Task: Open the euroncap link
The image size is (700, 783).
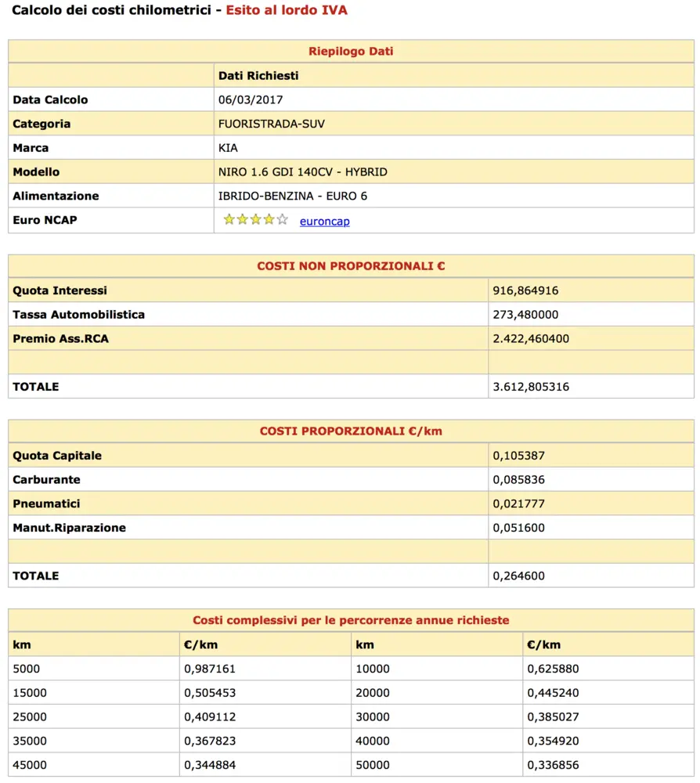Action: click(x=324, y=222)
